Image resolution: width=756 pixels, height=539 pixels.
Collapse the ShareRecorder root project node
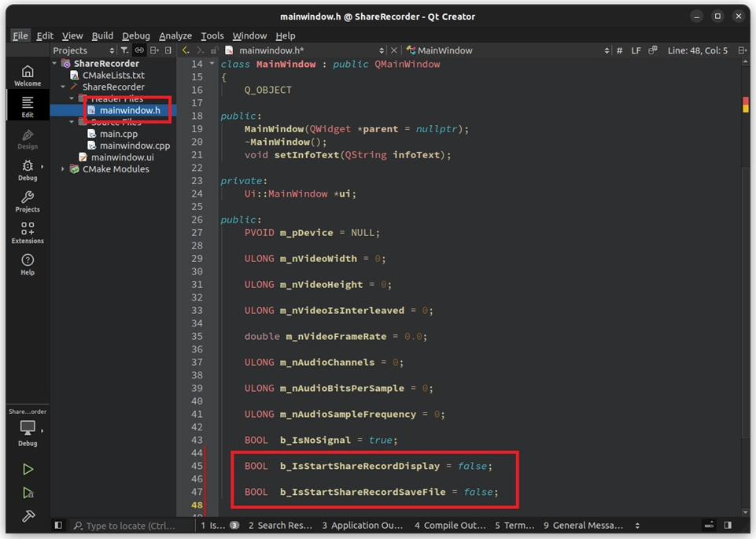pyautogui.click(x=54, y=63)
